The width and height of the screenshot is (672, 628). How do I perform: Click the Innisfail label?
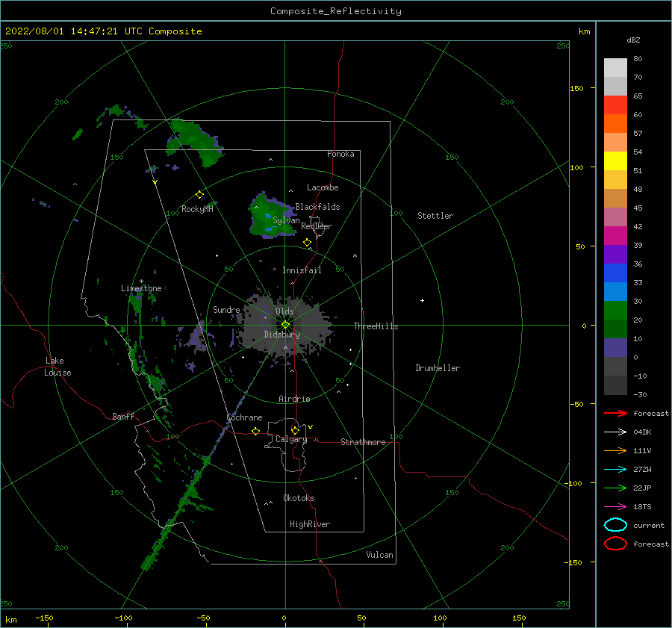pyautogui.click(x=302, y=270)
